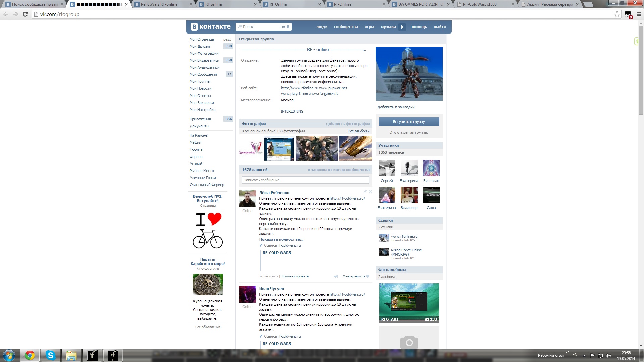Click the pencil edit icon on Лёша Рябченко post

tap(365, 192)
